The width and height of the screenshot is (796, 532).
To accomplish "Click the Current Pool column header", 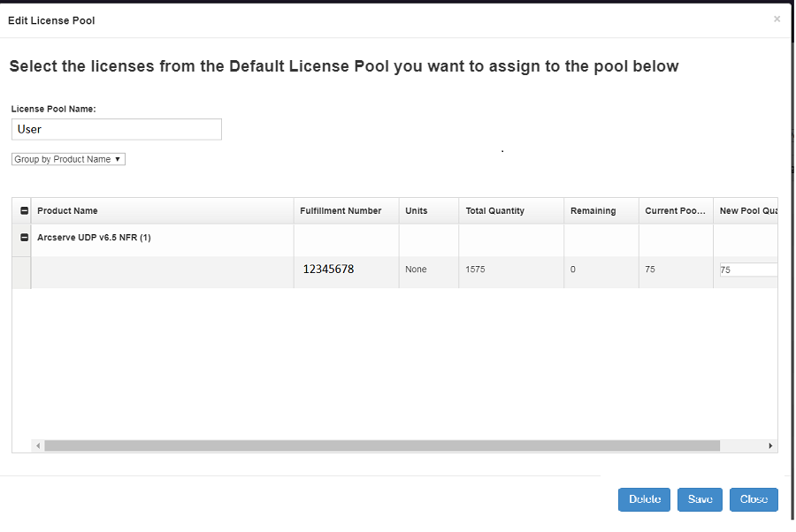I will pos(677,210).
